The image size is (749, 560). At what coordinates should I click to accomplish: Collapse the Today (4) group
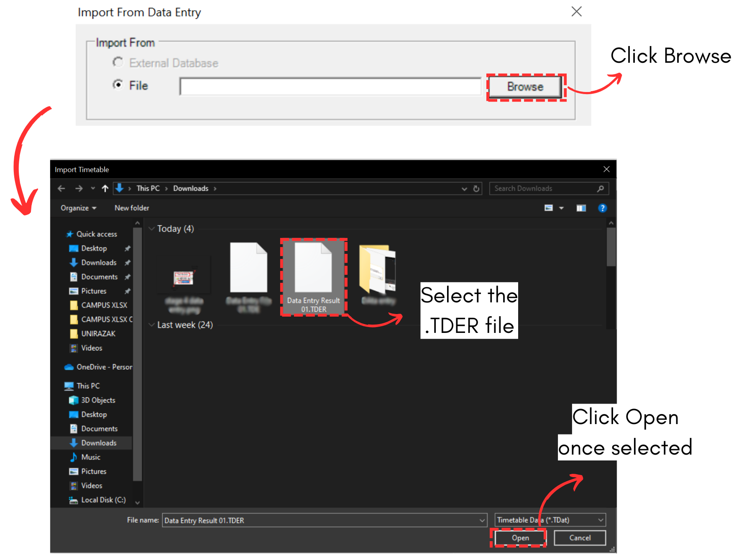[152, 229]
